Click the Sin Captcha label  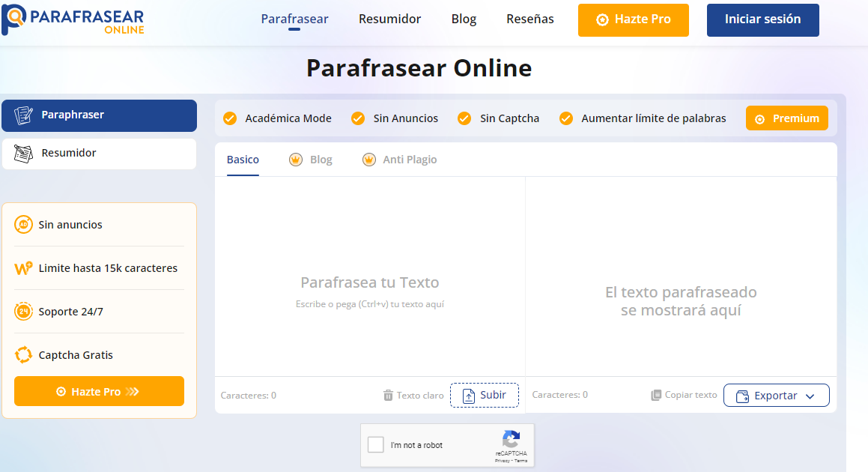tap(509, 118)
